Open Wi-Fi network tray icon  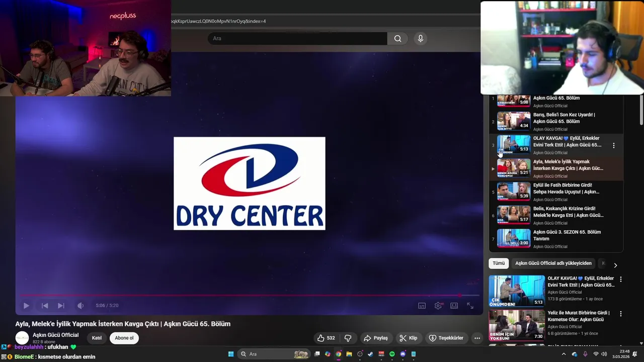(596, 354)
